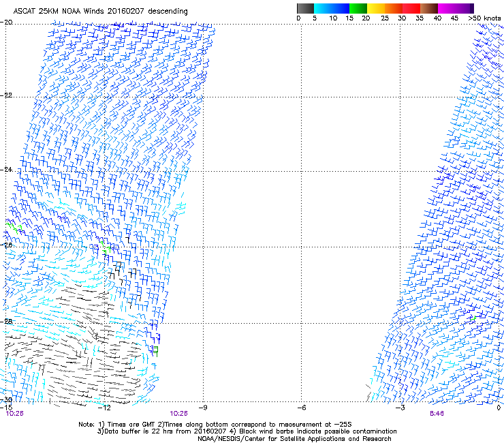Viewport: 504px width, 443px height.
Task: Click the -26 latitude axis label
Action: coord(6,245)
